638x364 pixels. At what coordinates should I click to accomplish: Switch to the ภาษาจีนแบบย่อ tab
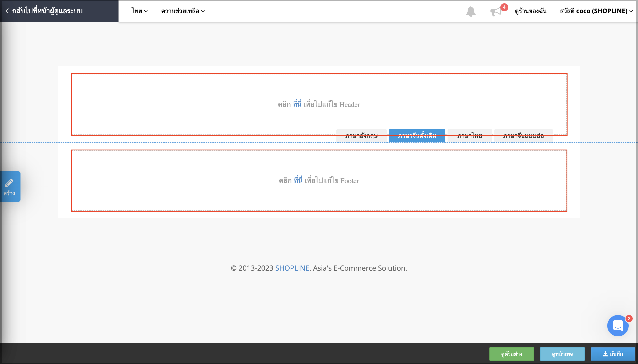523,135
